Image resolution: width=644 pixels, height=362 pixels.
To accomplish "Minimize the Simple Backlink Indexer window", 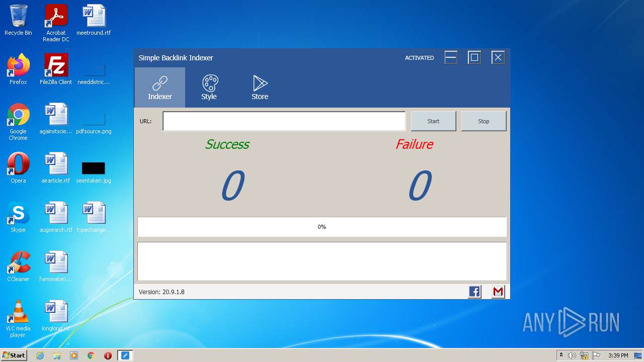I will click(x=451, y=57).
